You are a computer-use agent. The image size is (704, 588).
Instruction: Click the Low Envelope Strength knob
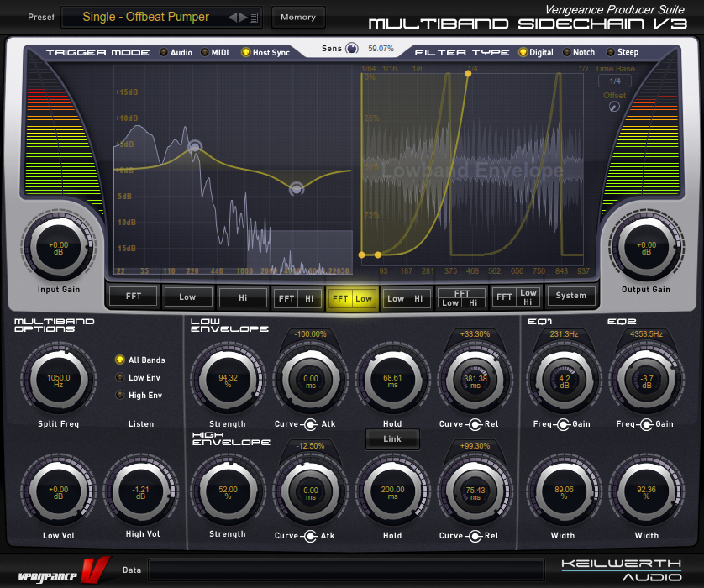coord(227,379)
